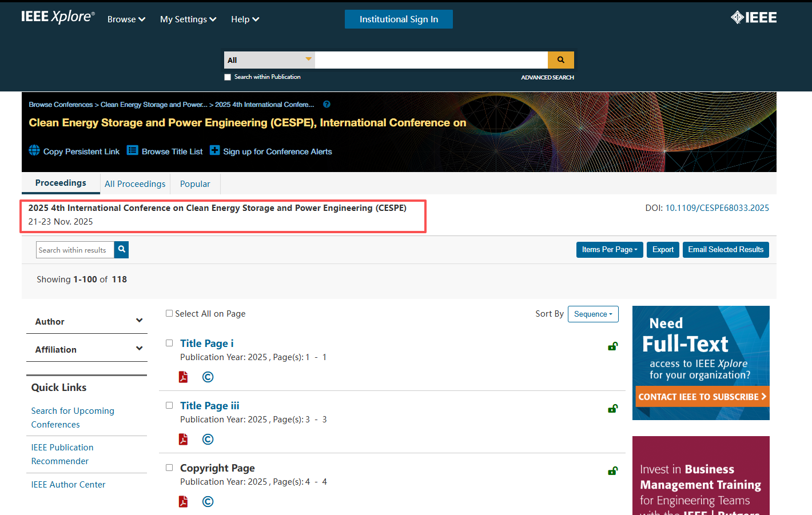The width and height of the screenshot is (812, 515).
Task: Enable Search within Publication checkbox
Action: [228, 77]
